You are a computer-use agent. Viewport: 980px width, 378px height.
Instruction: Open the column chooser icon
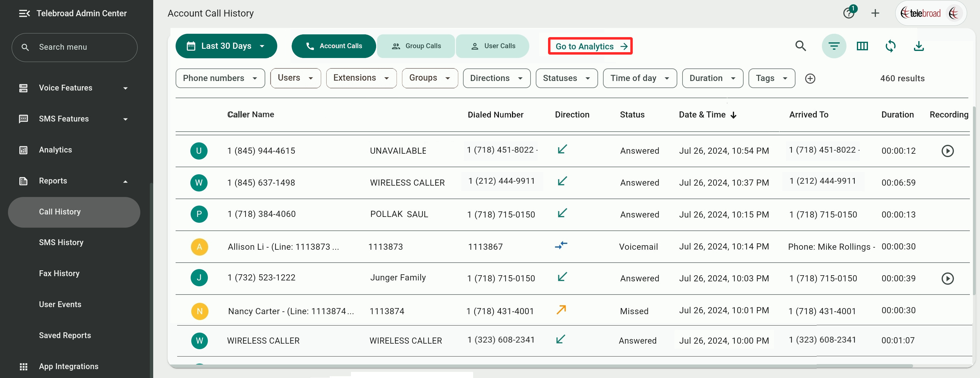(862, 46)
